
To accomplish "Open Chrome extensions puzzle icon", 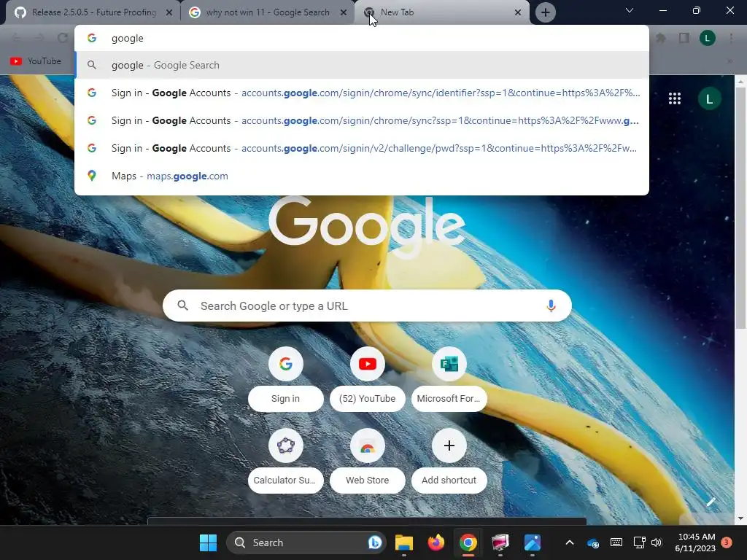I will coord(661,38).
